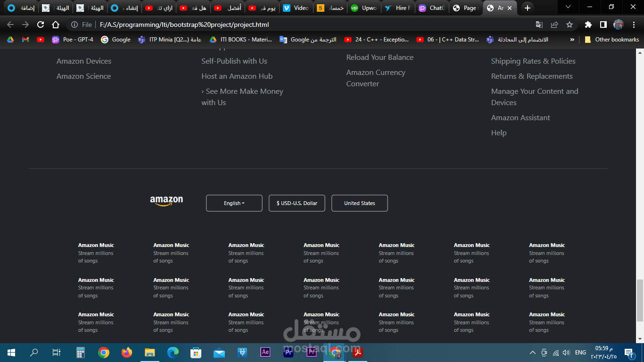
Task: Open Task View on the taskbar
Action: (57, 352)
